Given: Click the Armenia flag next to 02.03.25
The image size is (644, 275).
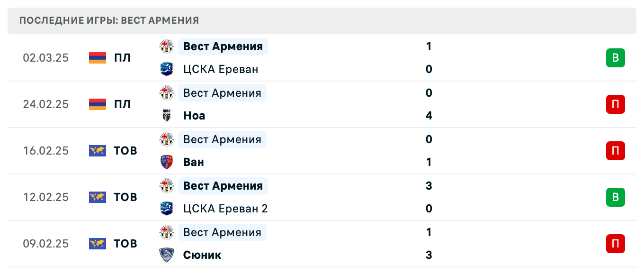Looking at the screenshot, I should pyautogui.click(x=97, y=58).
